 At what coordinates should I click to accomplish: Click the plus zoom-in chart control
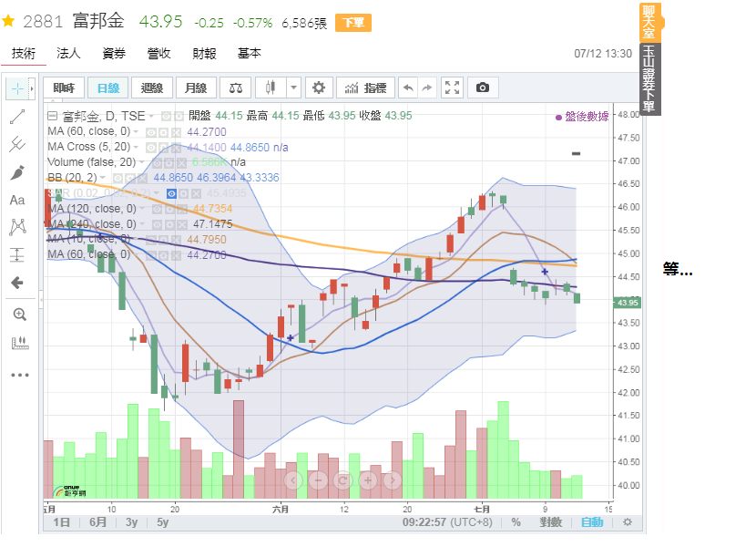pyautogui.click(x=368, y=480)
